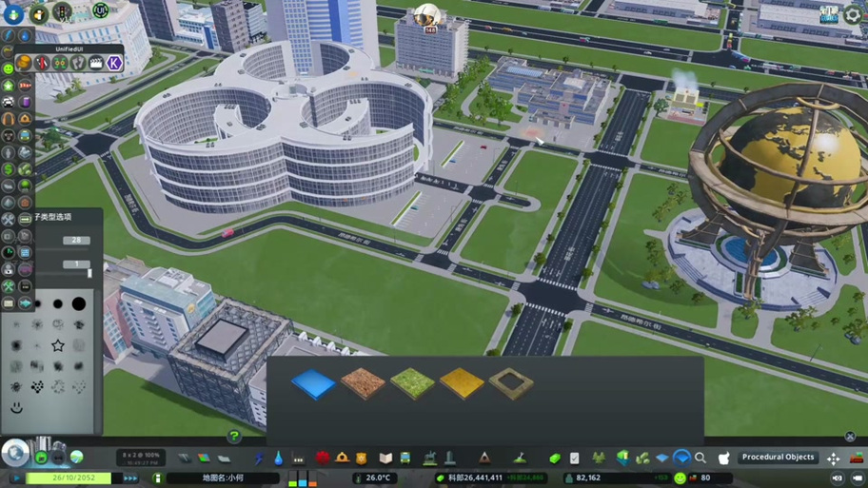
Task: Select the smiley face brush
Action: tap(16, 408)
